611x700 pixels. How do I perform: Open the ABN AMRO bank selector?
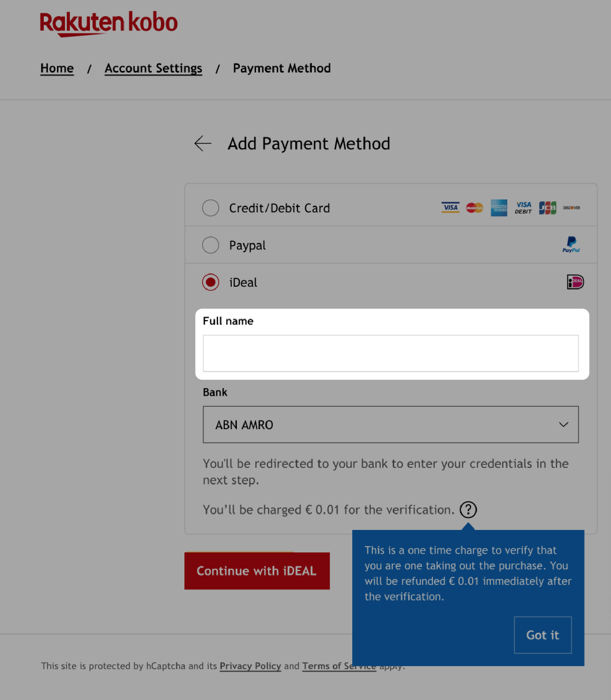click(391, 424)
